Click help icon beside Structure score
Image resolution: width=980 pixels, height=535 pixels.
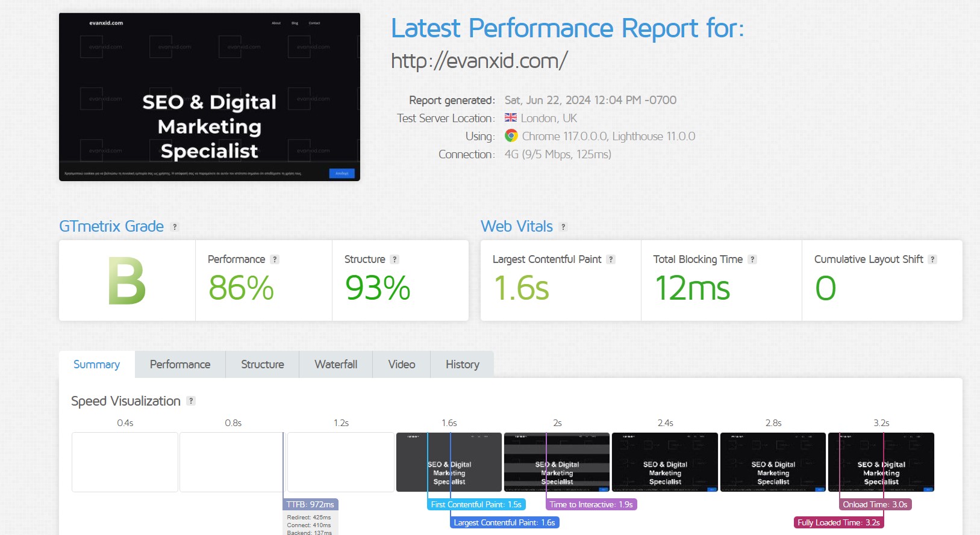pos(395,259)
